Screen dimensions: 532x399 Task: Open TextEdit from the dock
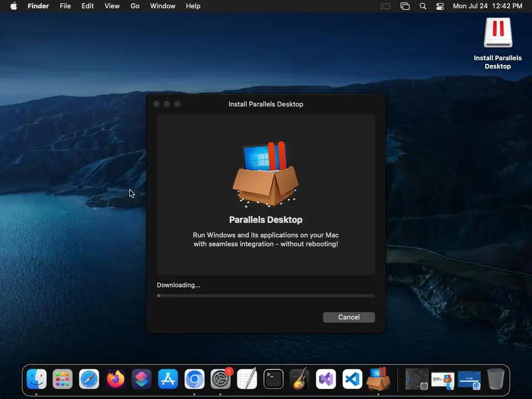pos(247,379)
